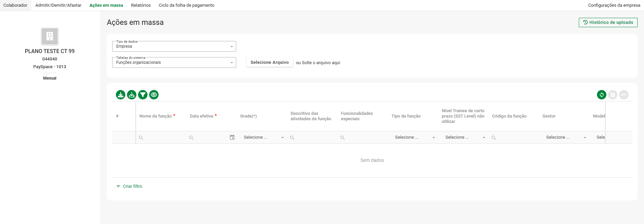Click the green funnel filter icon
Viewport: 644px width, 224px height.
point(143,95)
